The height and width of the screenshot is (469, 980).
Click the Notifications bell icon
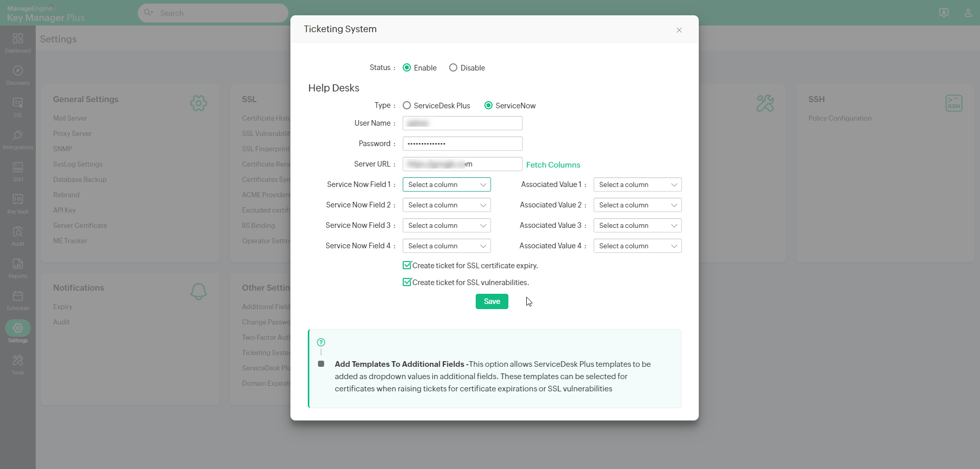pos(199,292)
